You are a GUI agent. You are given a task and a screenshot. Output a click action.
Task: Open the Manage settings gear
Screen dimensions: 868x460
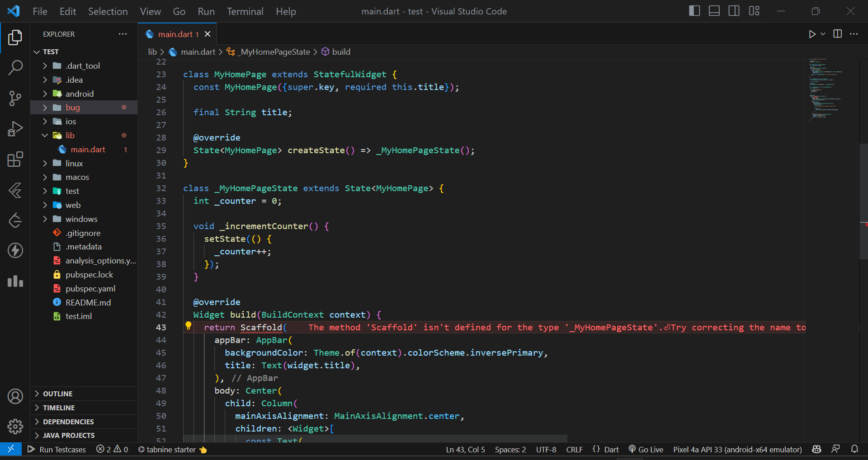tap(15, 426)
